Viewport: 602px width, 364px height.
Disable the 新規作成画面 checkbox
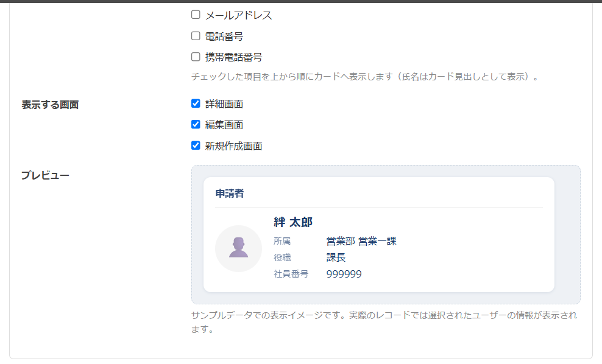coord(196,145)
